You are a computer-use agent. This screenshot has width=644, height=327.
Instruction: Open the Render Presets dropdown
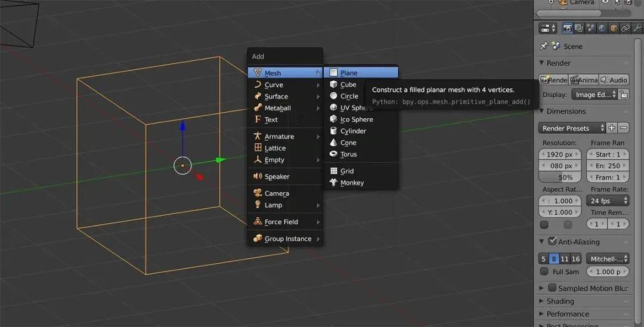[572, 128]
